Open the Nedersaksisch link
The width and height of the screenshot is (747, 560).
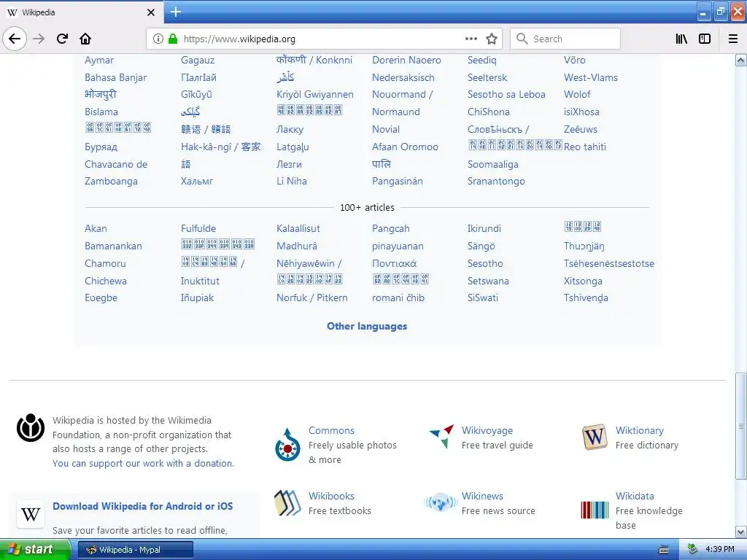click(403, 77)
